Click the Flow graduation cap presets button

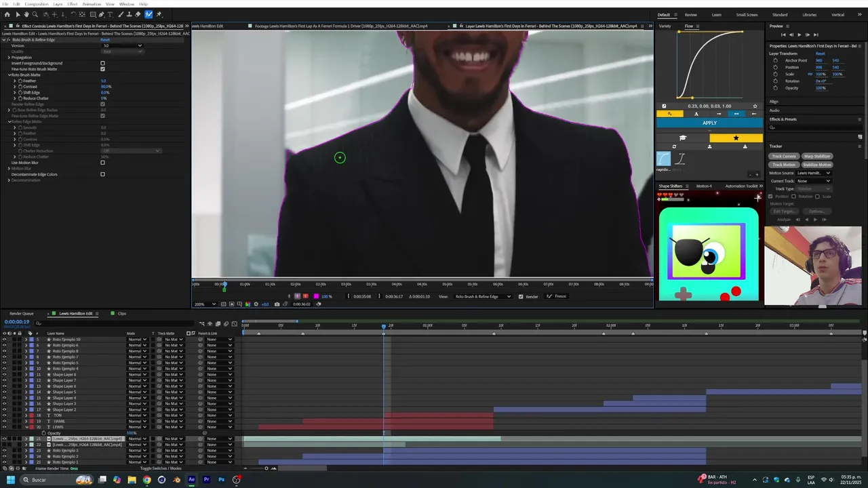click(x=683, y=138)
